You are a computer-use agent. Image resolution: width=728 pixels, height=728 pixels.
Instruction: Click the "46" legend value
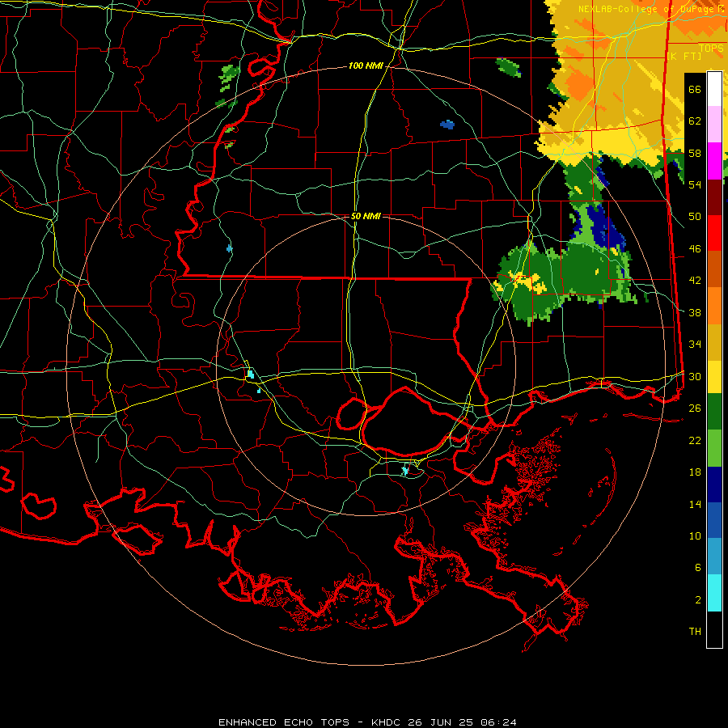tap(695, 249)
